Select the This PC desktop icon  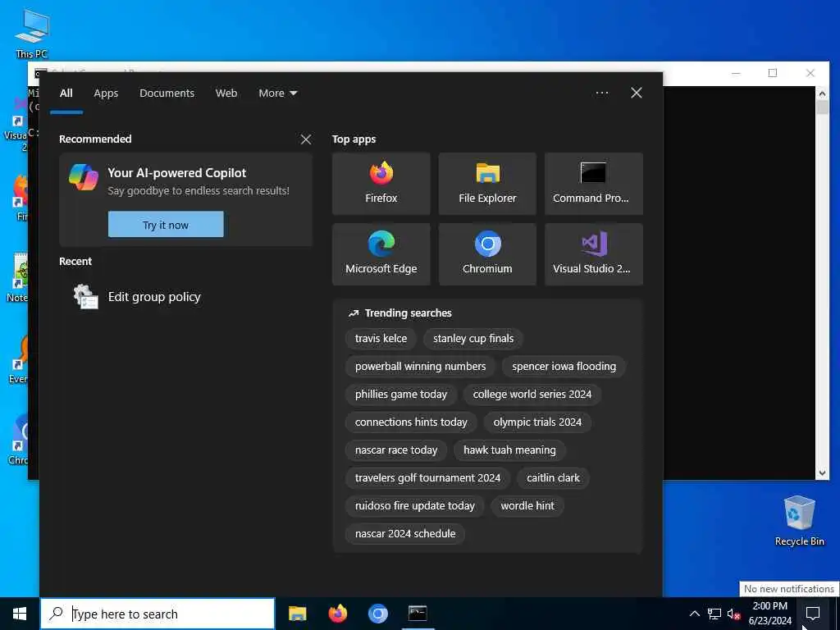tap(32, 34)
